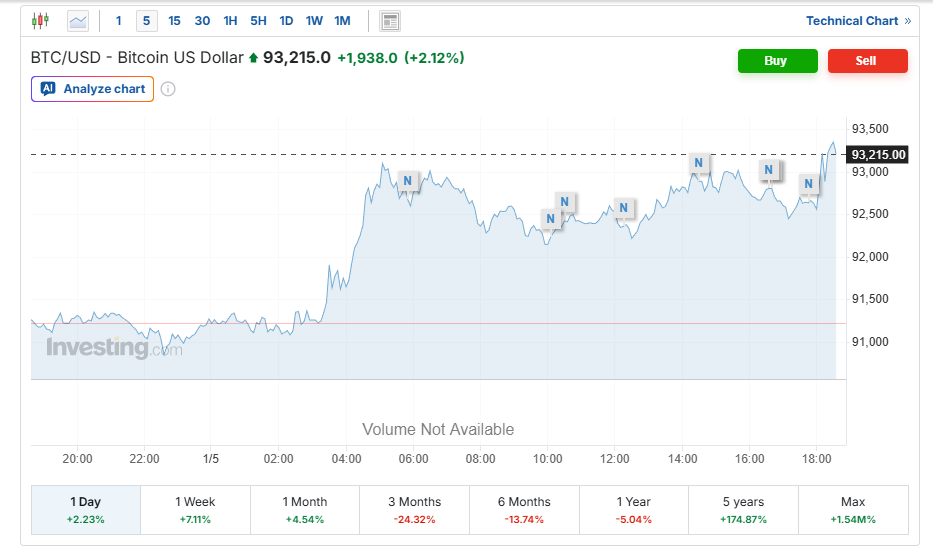Switch to the 1 Week range tab
The image size is (933, 559).
pyautogui.click(x=195, y=510)
